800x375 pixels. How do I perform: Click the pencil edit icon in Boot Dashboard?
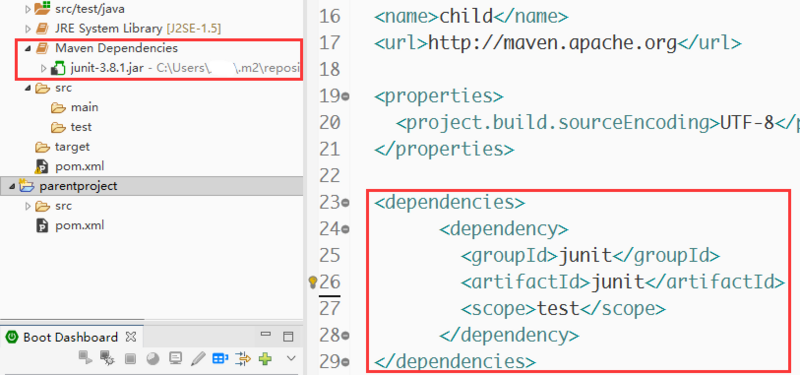[x=197, y=359]
